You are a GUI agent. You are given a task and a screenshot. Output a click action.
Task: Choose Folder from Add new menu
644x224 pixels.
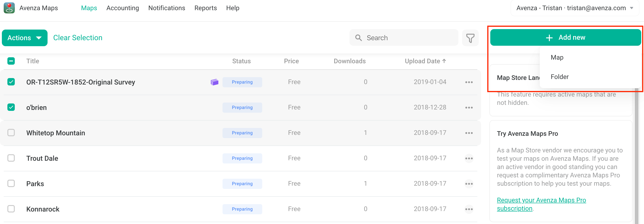560,77
